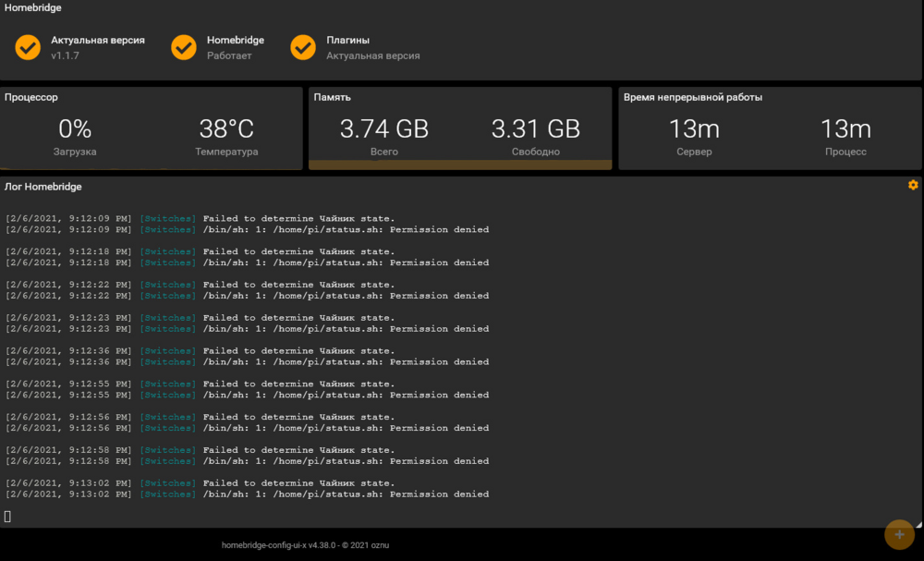This screenshot has width=924, height=561.
Task: Click the 38°C temperature value
Action: coord(226,129)
